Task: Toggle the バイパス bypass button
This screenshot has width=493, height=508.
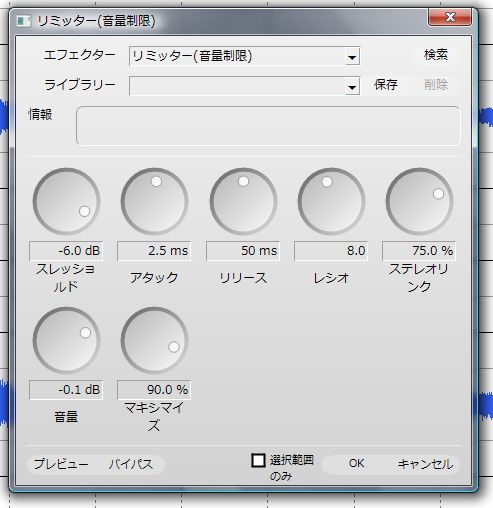Action: [x=131, y=464]
